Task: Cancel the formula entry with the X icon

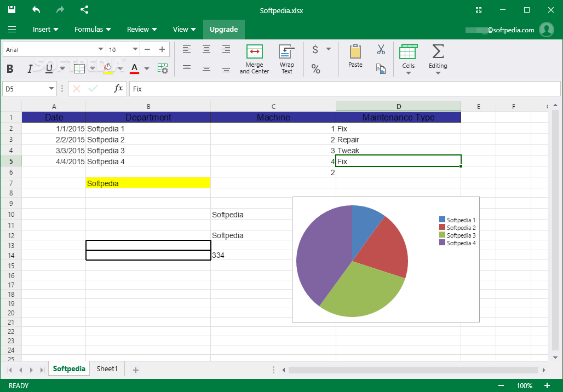Action: point(77,89)
